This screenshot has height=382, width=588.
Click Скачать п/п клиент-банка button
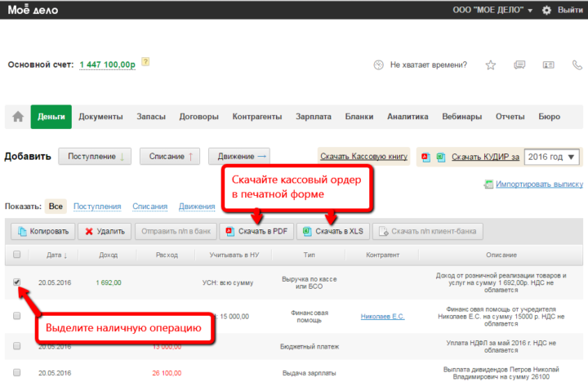(x=427, y=231)
